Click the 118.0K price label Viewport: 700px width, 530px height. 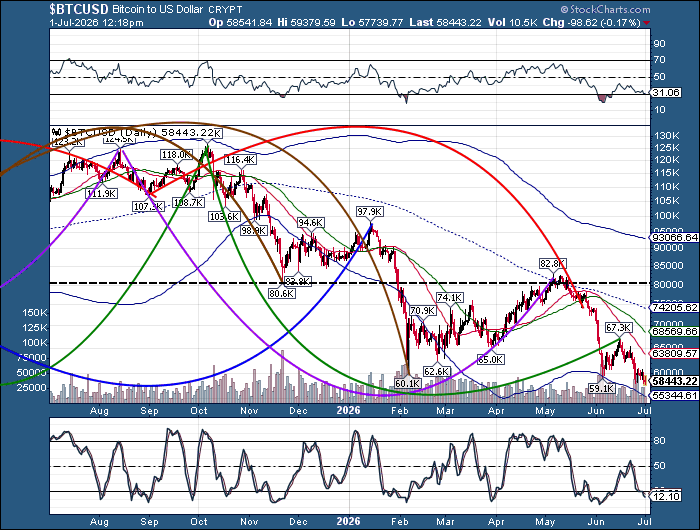tap(177, 154)
